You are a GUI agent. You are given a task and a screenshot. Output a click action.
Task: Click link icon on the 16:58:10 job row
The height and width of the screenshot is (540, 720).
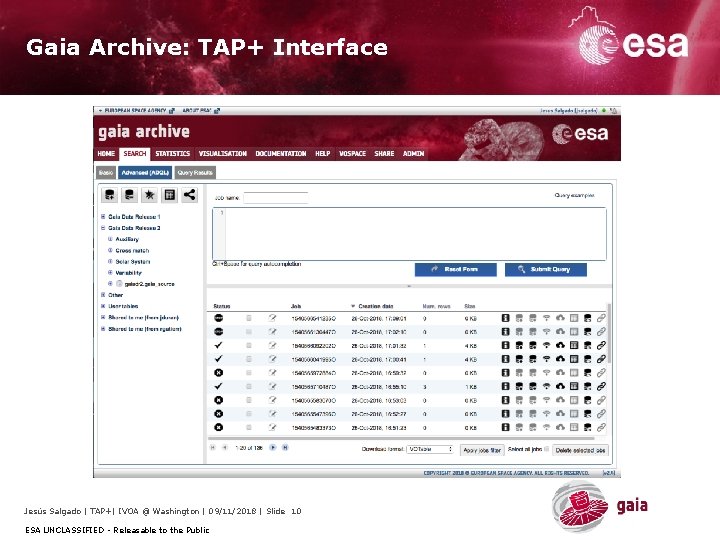tap(601, 387)
